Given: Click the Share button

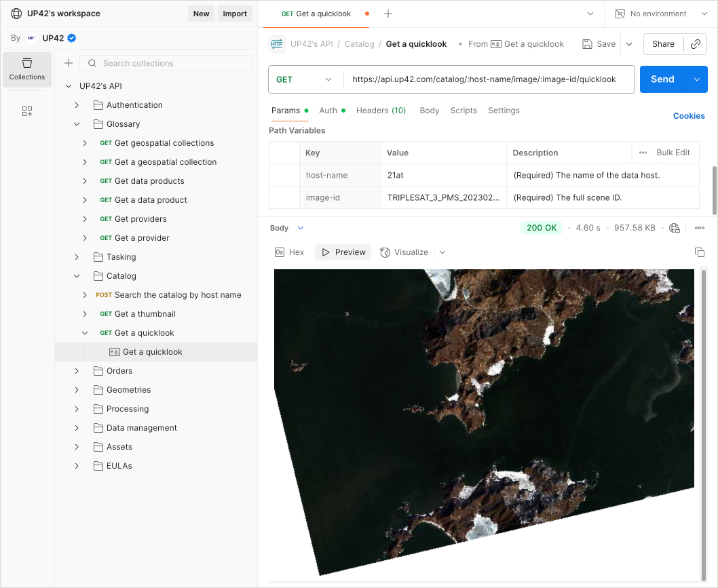Looking at the screenshot, I should [663, 44].
